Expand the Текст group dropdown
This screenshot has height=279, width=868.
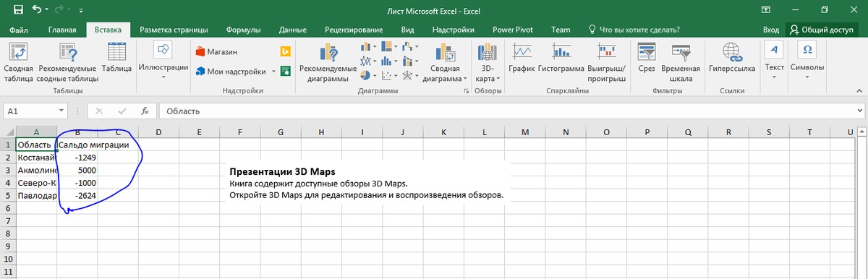[775, 61]
